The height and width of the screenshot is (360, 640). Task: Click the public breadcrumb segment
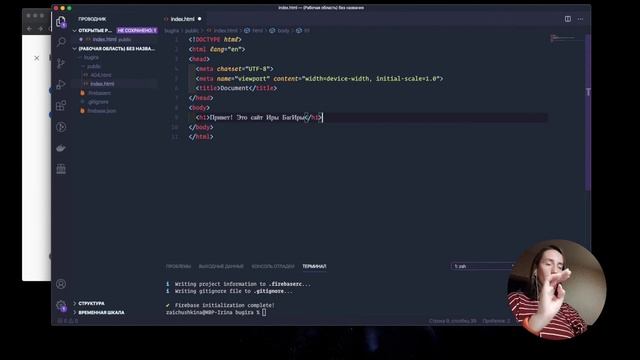click(x=191, y=31)
